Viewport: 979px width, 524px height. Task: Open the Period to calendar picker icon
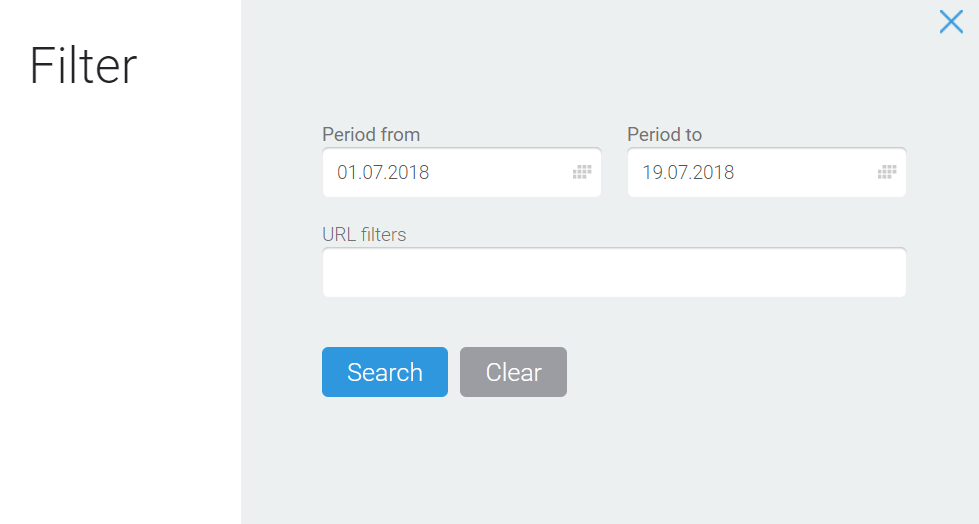[887, 172]
